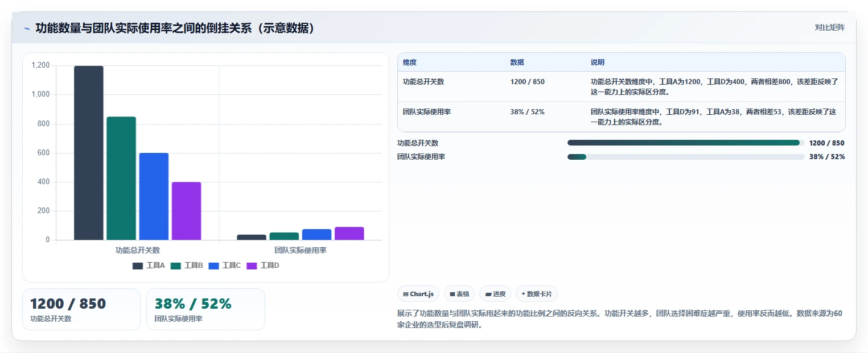Click 工具C bar in 功能总开关数 group

154,197
